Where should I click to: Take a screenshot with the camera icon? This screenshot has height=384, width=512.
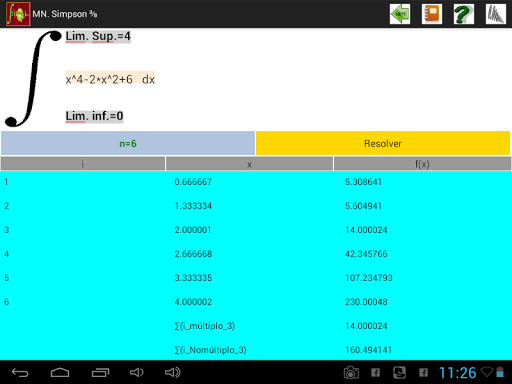(351, 373)
